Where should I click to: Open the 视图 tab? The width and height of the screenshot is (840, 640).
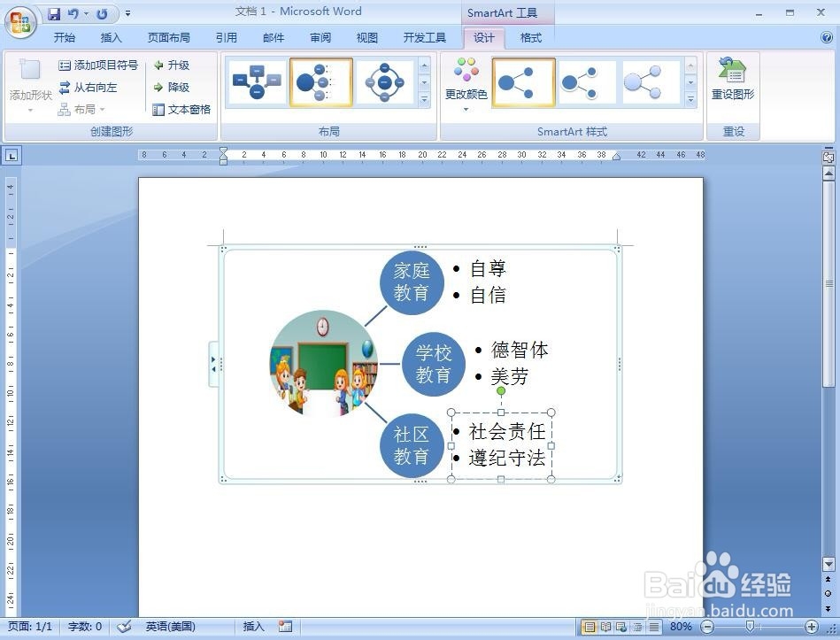tap(367, 37)
